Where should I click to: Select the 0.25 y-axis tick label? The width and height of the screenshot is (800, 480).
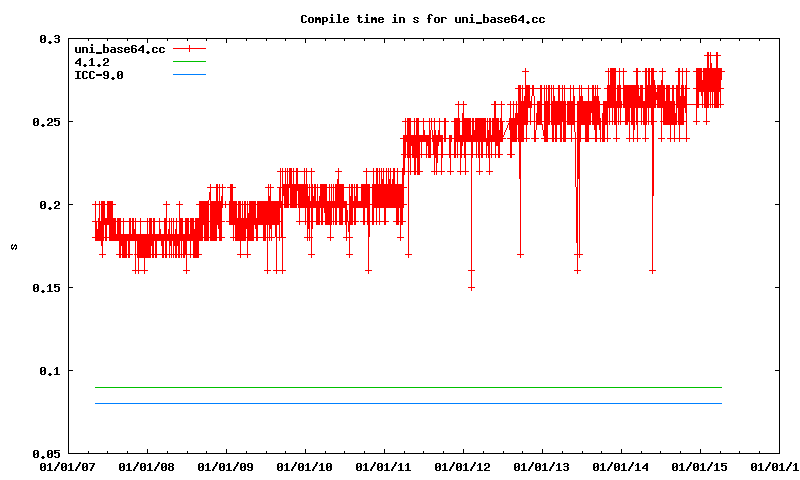46,122
